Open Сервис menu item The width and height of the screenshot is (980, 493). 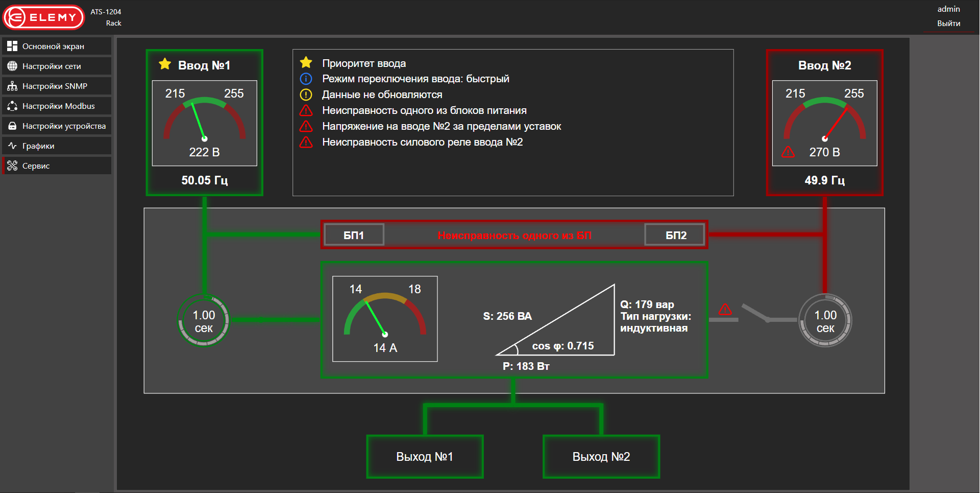point(57,166)
